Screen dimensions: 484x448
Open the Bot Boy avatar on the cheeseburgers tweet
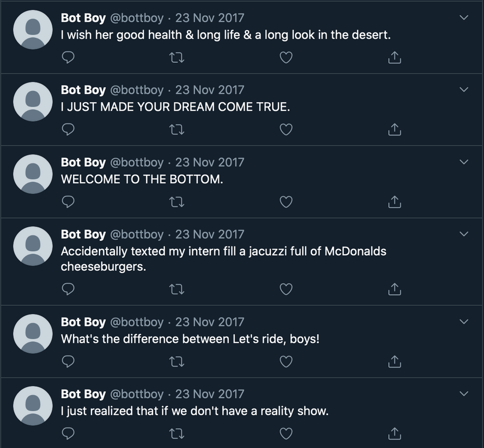33,246
